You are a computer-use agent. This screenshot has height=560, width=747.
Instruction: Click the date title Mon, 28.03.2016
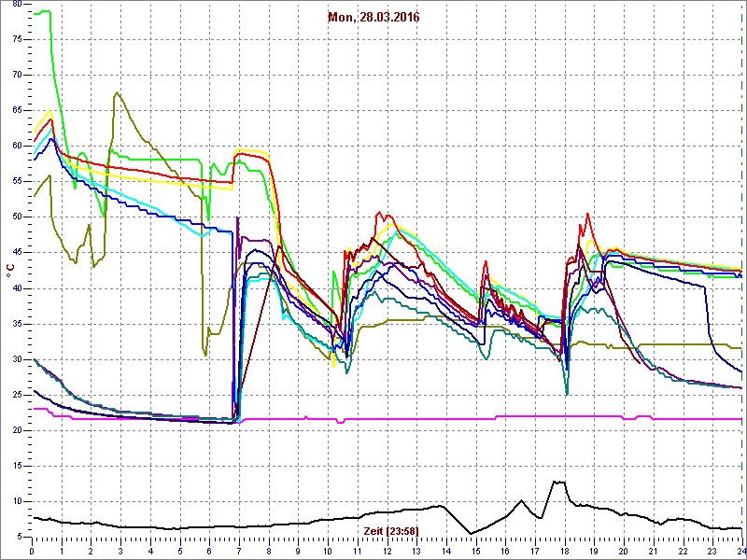point(373,18)
